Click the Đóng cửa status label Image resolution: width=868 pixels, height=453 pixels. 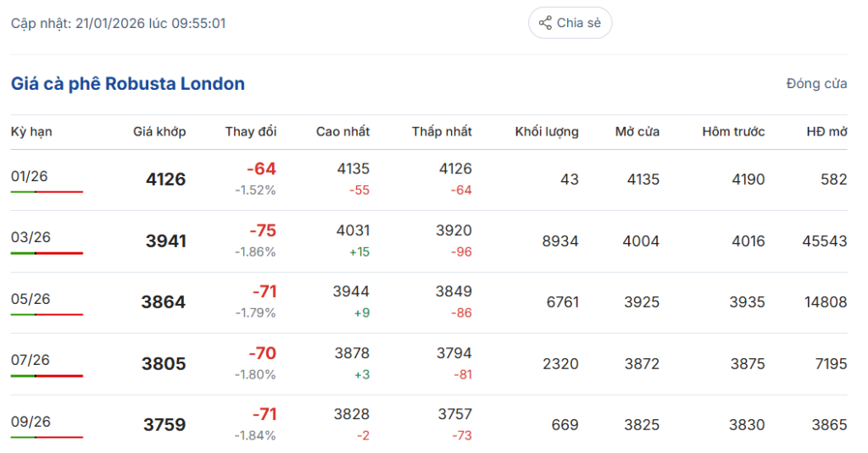816,84
